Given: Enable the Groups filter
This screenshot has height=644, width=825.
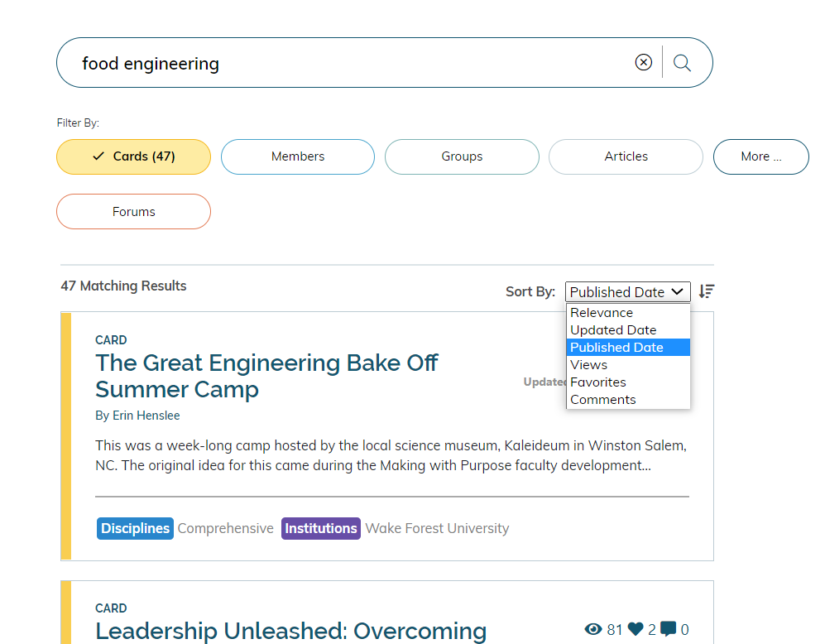Looking at the screenshot, I should point(462,156).
